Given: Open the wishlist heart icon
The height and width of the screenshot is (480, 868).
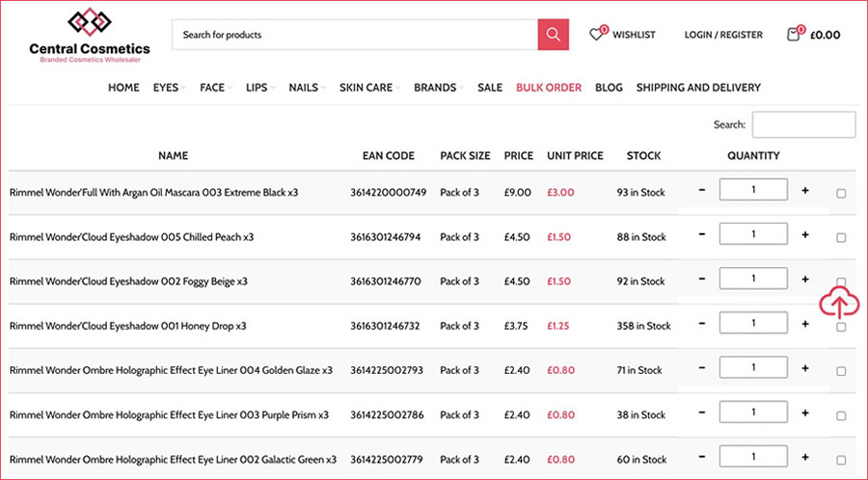Looking at the screenshot, I should pos(597,33).
